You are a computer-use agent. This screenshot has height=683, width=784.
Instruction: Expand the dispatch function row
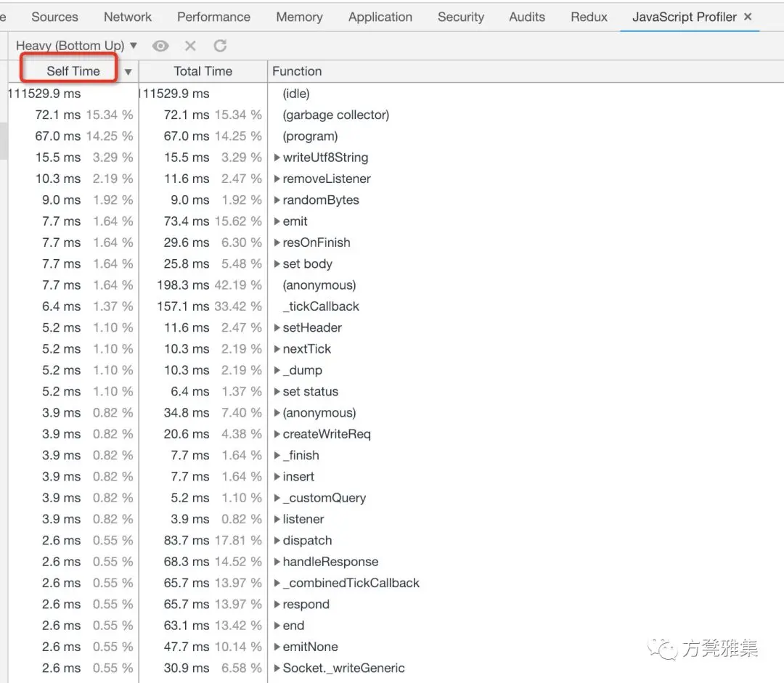[x=277, y=541]
